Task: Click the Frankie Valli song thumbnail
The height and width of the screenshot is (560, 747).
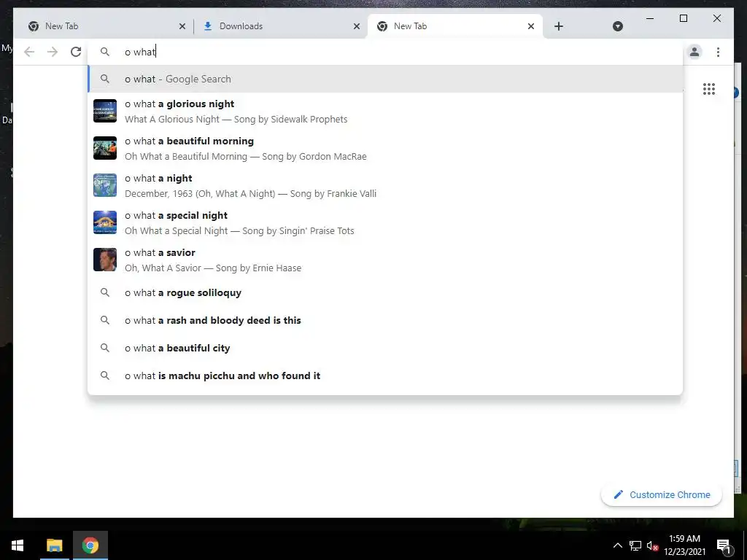Action: (105, 185)
